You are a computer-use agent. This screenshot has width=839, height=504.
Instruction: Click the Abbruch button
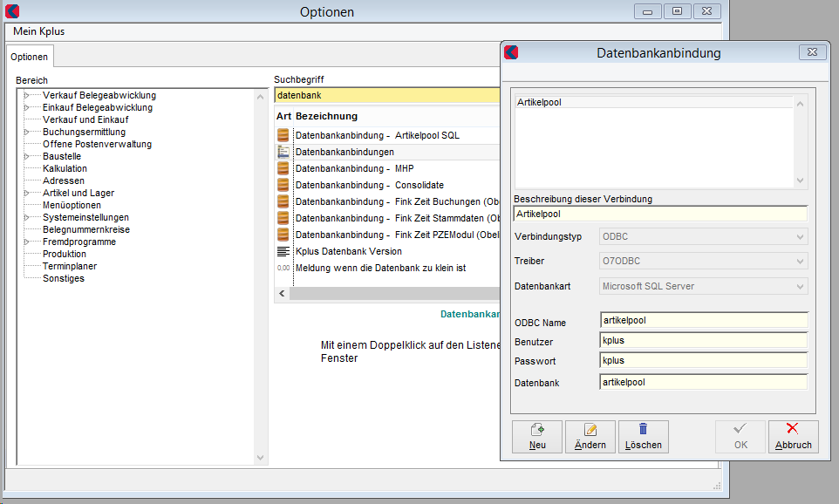[793, 436]
